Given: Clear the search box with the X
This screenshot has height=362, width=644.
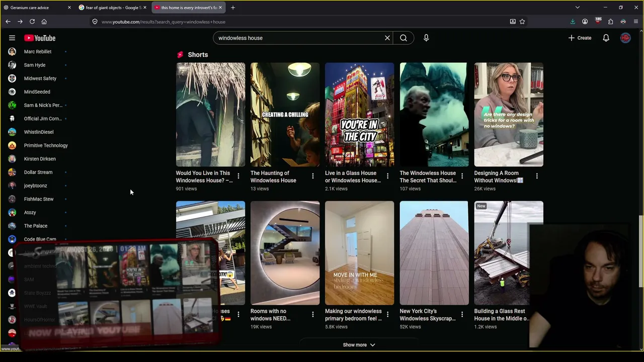Looking at the screenshot, I should [387, 38].
